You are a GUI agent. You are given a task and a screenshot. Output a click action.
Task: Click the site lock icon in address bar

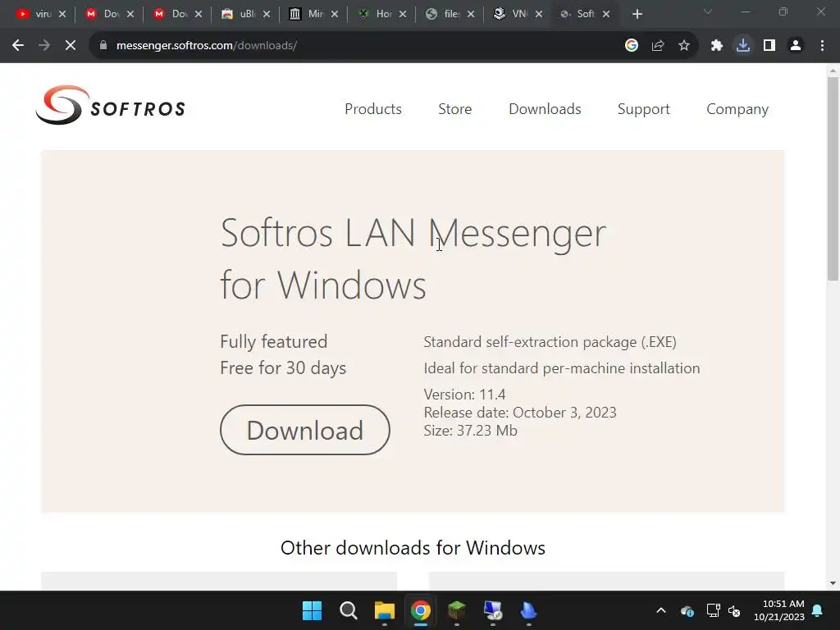click(x=103, y=46)
